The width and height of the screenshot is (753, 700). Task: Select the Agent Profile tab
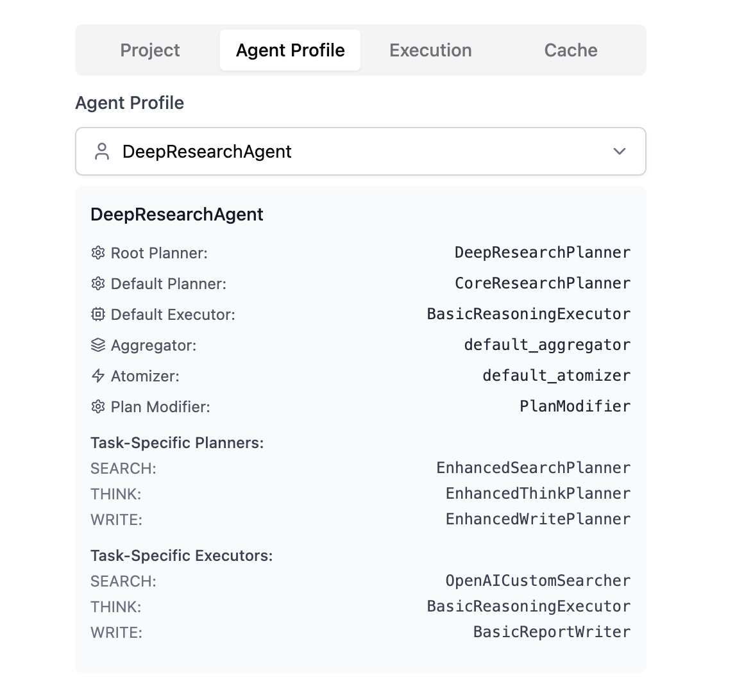coord(290,50)
